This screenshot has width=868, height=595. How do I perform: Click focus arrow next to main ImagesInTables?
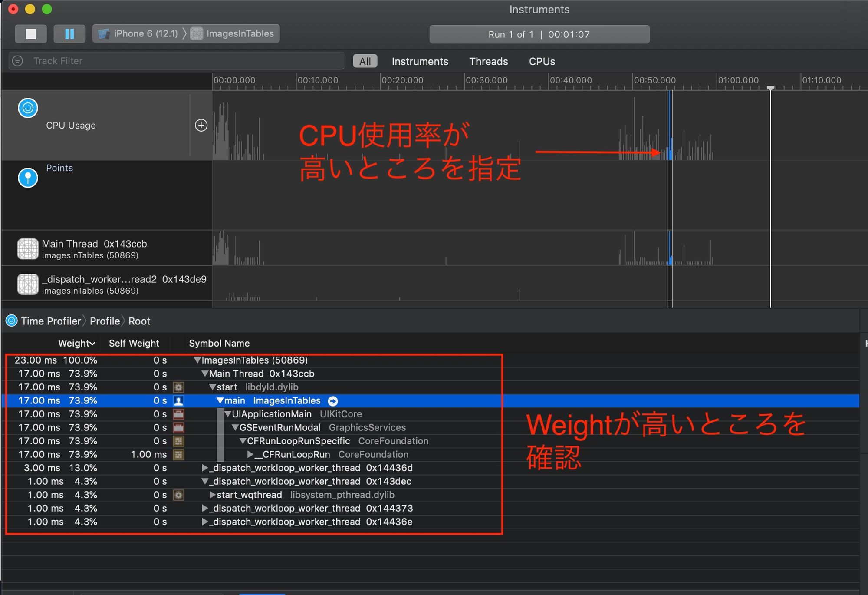[x=333, y=401]
